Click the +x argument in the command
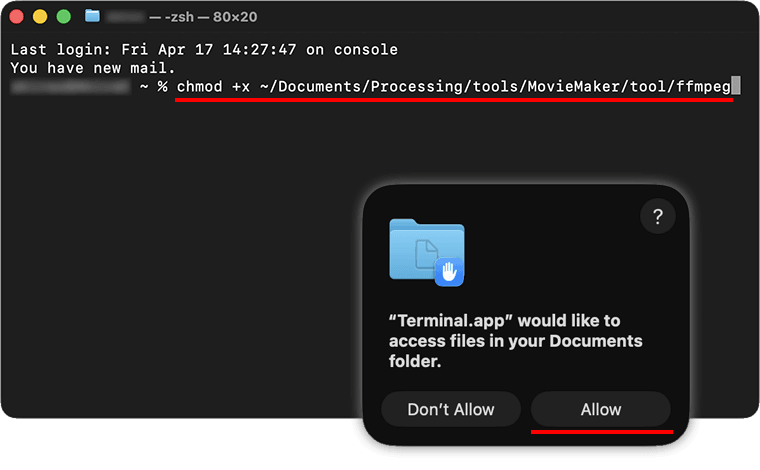The image size is (760, 470). (241, 87)
